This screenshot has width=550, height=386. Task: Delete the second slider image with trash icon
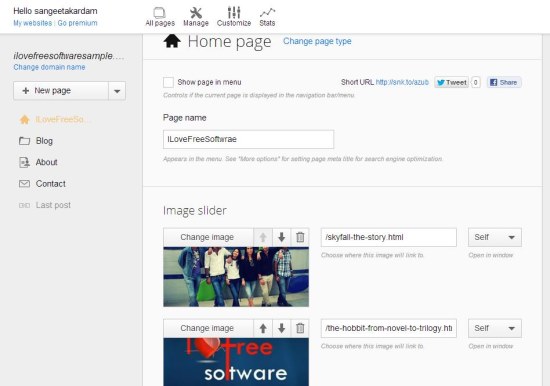pyautogui.click(x=300, y=328)
